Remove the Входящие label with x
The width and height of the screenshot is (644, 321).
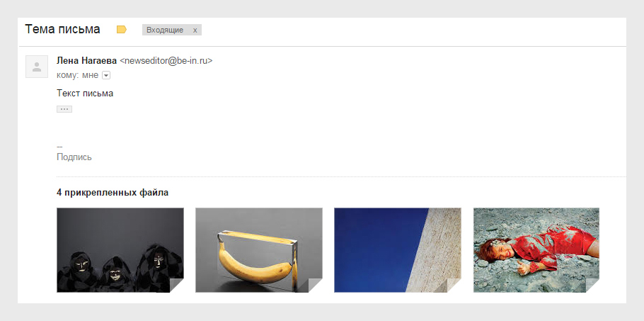(195, 30)
